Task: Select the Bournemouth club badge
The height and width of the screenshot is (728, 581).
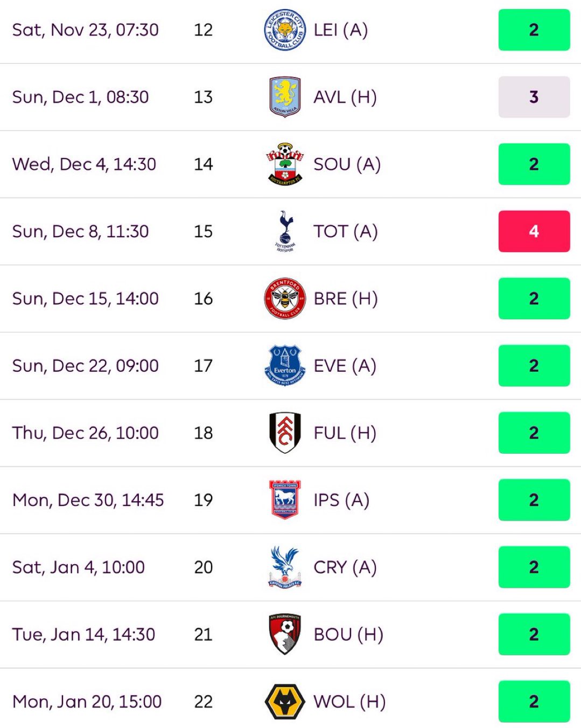Action: point(285,634)
